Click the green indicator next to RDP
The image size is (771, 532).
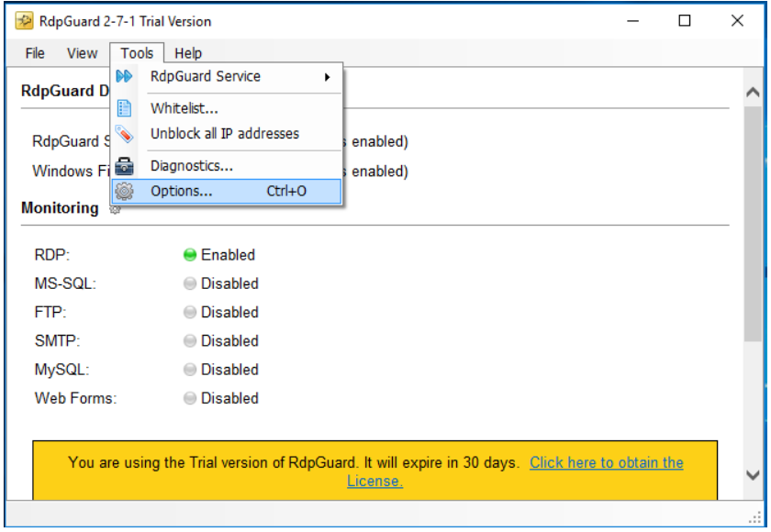point(190,255)
